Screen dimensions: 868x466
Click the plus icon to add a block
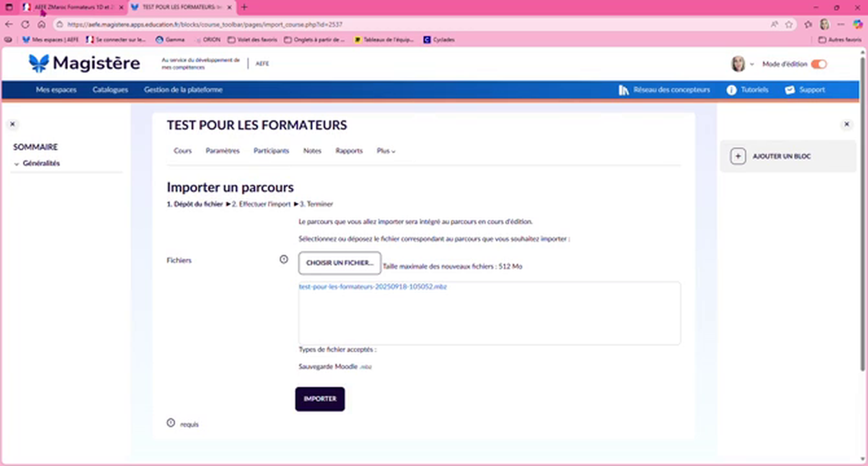pyautogui.click(x=738, y=157)
